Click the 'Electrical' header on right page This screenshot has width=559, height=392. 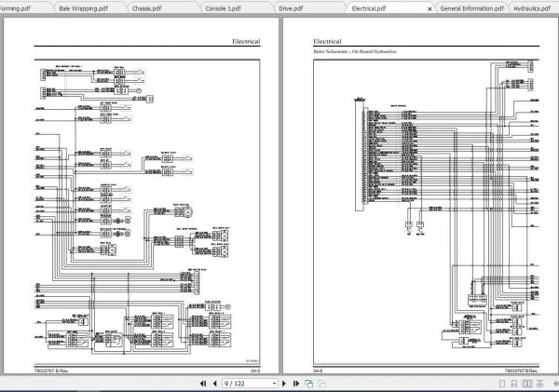(x=327, y=41)
